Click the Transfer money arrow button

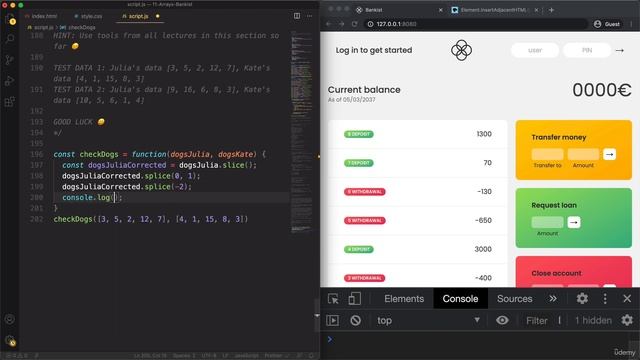point(609,154)
